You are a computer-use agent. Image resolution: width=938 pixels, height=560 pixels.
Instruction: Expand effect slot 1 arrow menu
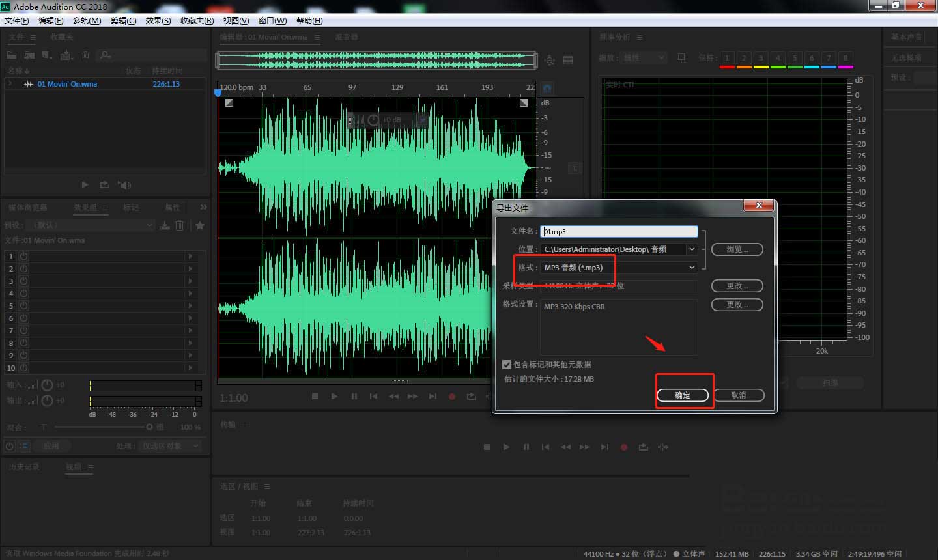pyautogui.click(x=190, y=257)
